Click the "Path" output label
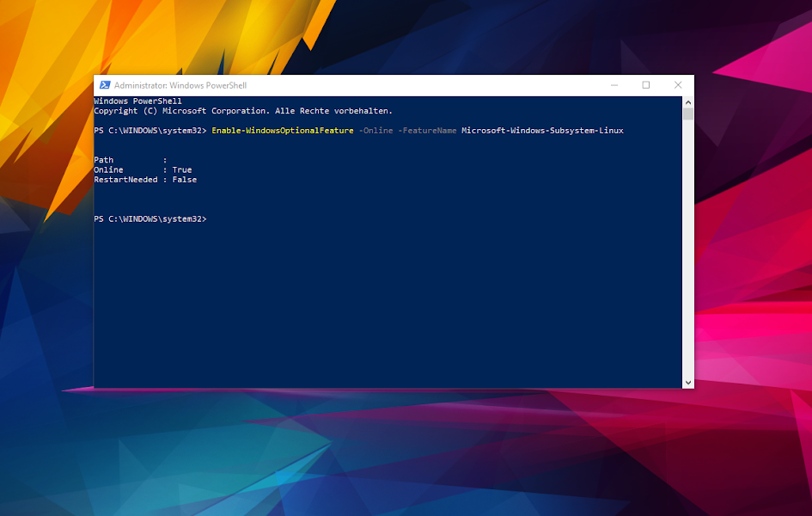Viewport: 812px width, 516px height. click(104, 160)
